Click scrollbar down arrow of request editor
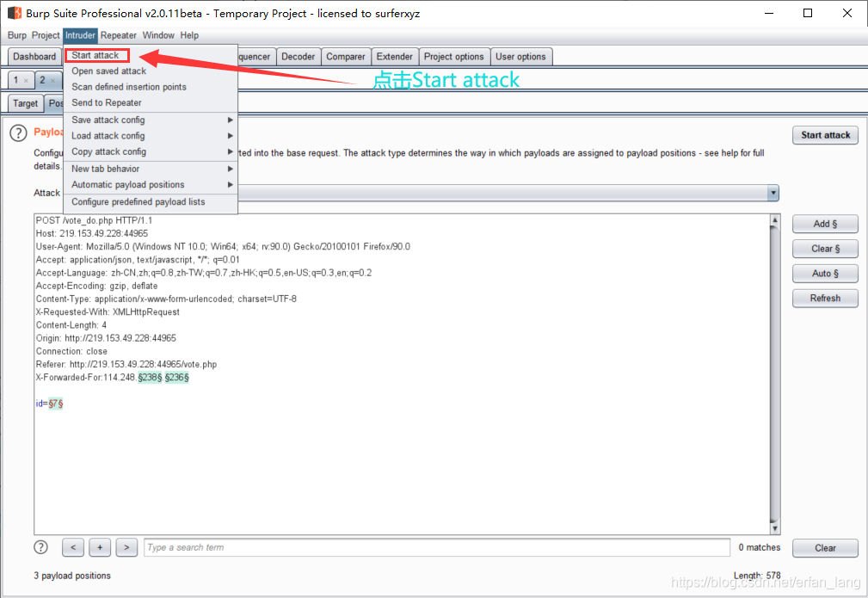The image size is (868, 598). 774,529
